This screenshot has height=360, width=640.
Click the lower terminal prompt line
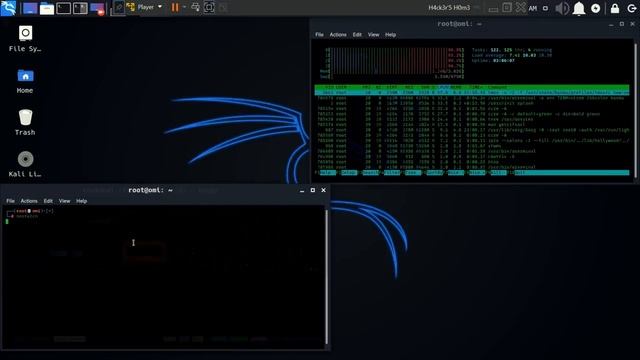(30, 211)
